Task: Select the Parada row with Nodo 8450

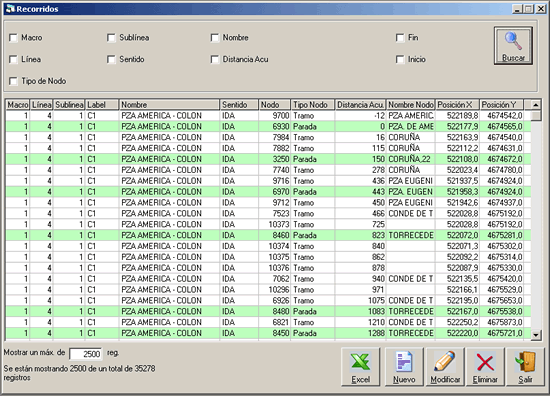Action: [x=268, y=333]
